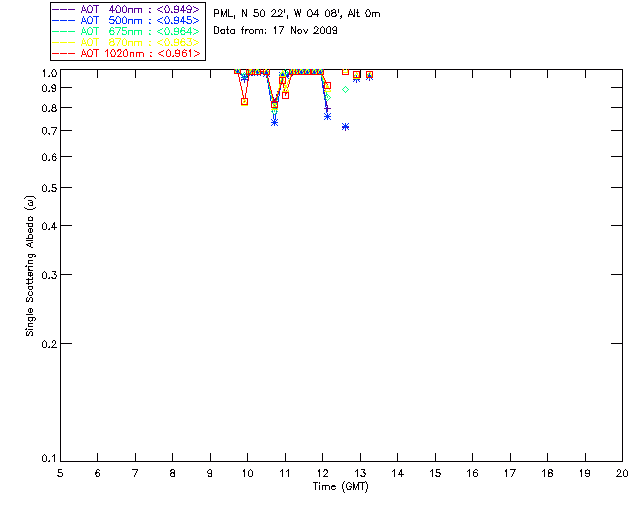Select the AOT 870nm legend entry
The width and height of the screenshot is (640, 512).
coord(126,42)
